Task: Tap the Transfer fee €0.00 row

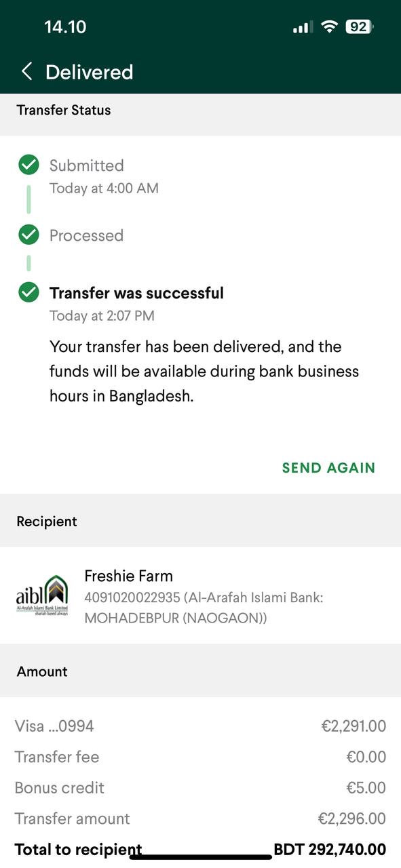Action: coord(200,757)
